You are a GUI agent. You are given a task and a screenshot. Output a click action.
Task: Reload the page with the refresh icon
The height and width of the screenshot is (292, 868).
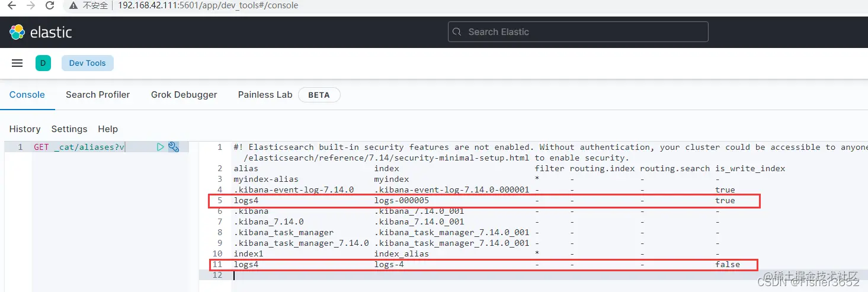click(50, 5)
